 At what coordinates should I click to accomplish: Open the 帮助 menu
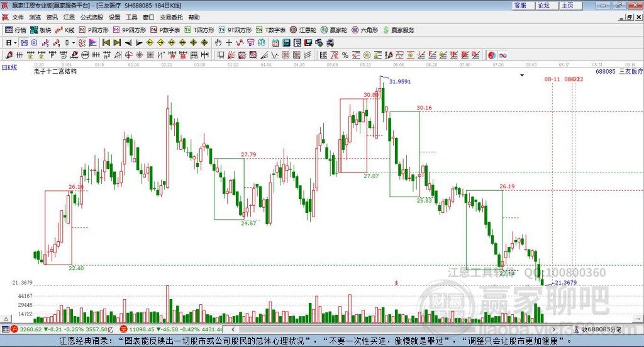194,17
